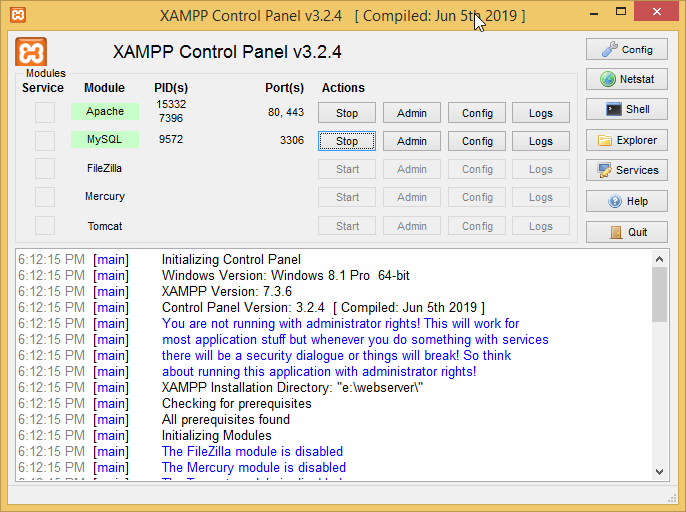
Task: Open the Config menu for MySQL
Action: [x=477, y=141]
